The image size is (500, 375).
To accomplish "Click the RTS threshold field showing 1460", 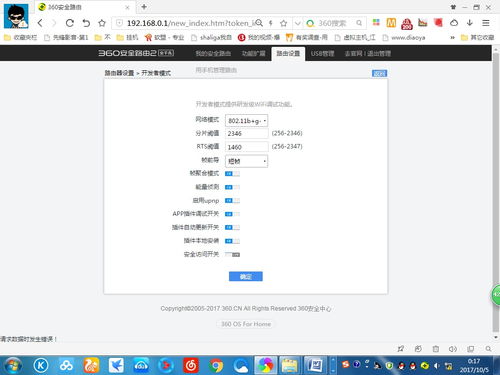I will [x=246, y=147].
